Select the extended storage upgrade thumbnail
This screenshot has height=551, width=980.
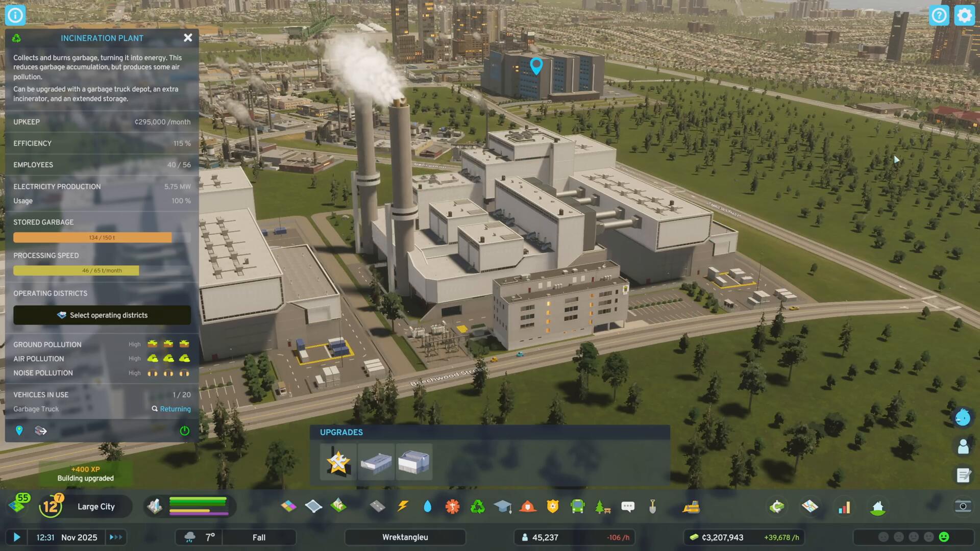click(413, 462)
